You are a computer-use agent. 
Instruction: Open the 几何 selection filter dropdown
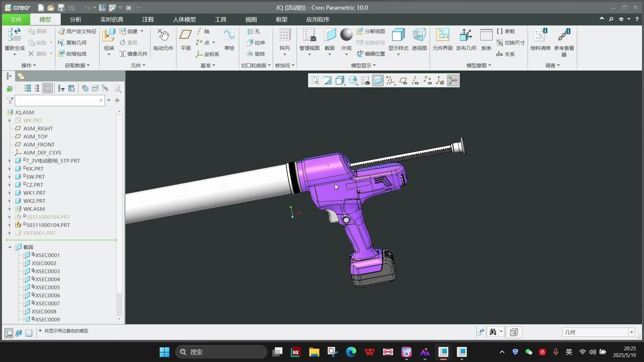(631, 332)
